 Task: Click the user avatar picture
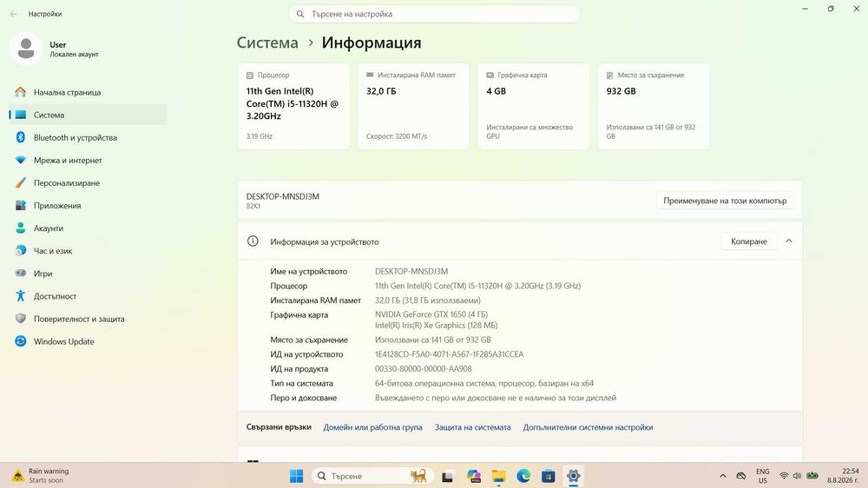point(25,49)
